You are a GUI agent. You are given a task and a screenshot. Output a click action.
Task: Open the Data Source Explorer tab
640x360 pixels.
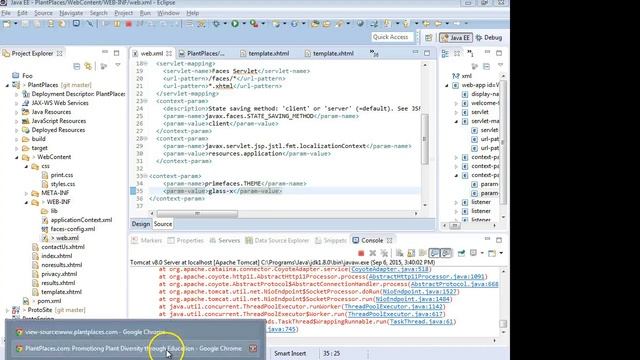coord(277,240)
